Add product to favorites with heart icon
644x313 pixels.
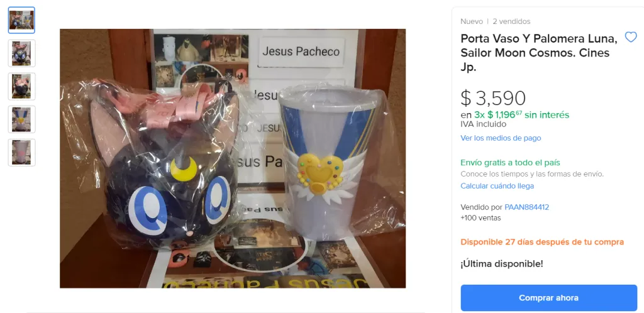pyautogui.click(x=630, y=38)
